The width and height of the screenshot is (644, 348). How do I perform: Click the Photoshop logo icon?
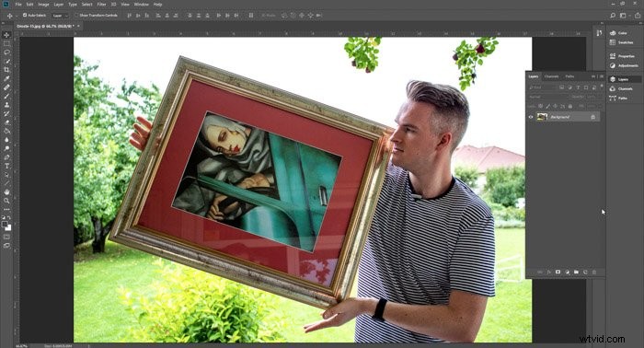click(x=6, y=4)
